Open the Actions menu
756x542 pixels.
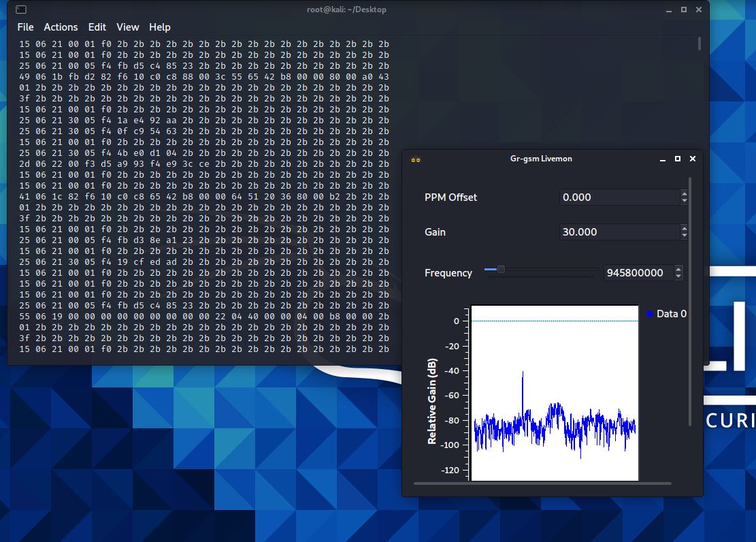[61, 27]
